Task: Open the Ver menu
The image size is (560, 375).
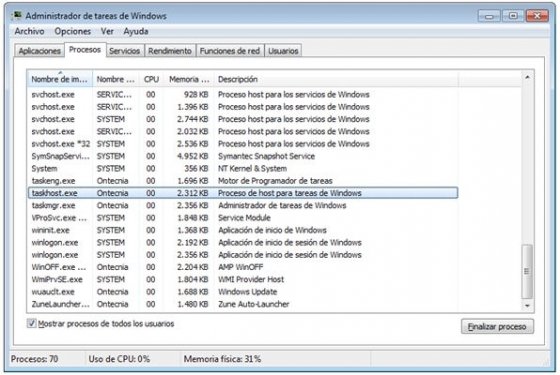Action: pyautogui.click(x=107, y=31)
